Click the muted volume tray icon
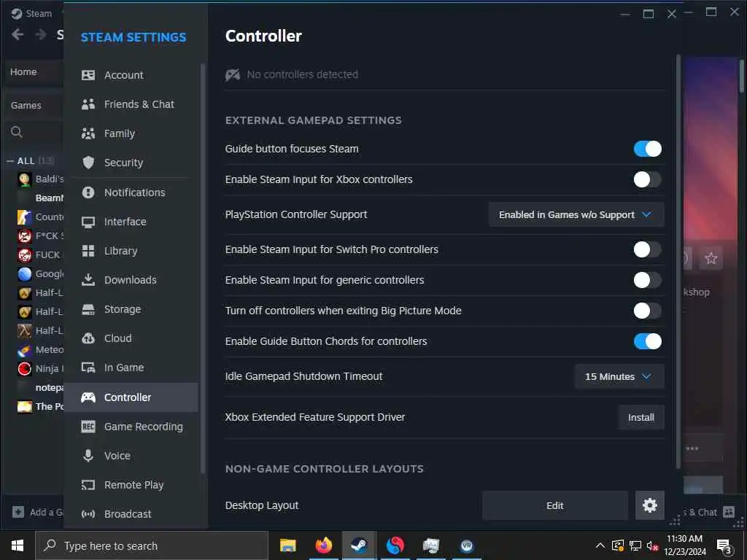The image size is (747, 560). (x=652, y=545)
